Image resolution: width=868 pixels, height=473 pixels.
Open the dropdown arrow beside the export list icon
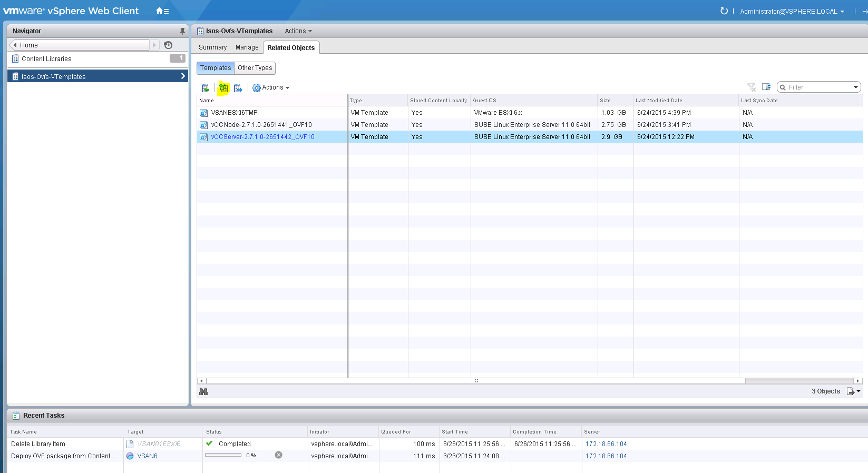859,391
